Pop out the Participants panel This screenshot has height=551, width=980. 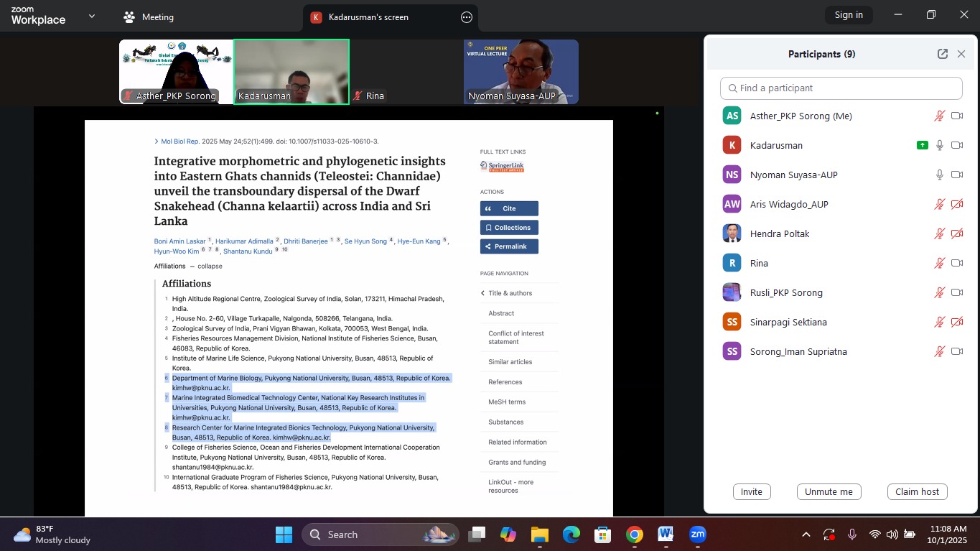pos(942,54)
